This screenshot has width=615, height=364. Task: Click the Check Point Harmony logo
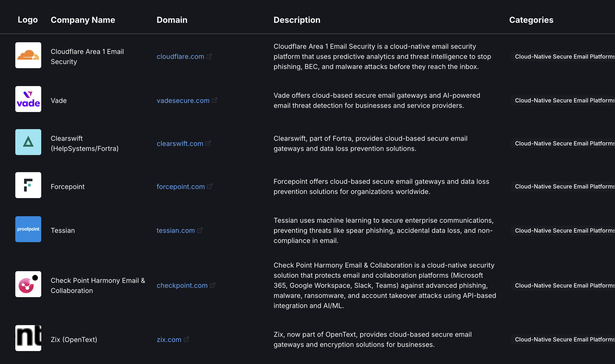point(28,284)
